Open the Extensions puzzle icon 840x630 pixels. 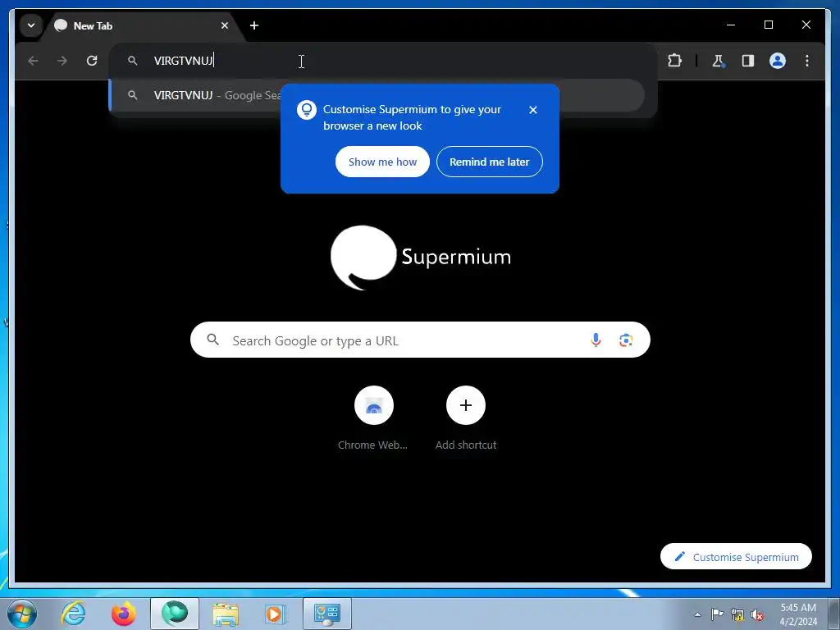pyautogui.click(x=674, y=61)
